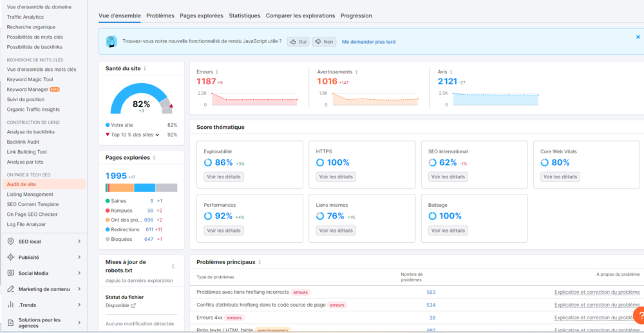Click the Solutions pour les agences icon
Screen dimensions: 644x333
pyautogui.click(x=11, y=323)
